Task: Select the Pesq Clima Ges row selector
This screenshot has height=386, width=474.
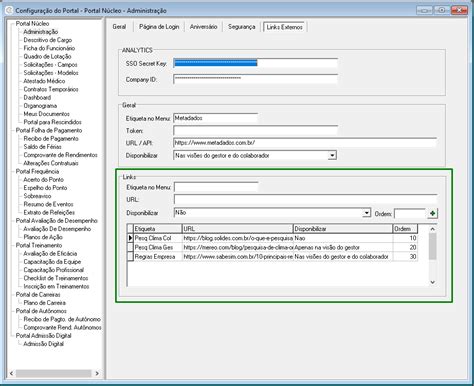Action: pos(130,247)
